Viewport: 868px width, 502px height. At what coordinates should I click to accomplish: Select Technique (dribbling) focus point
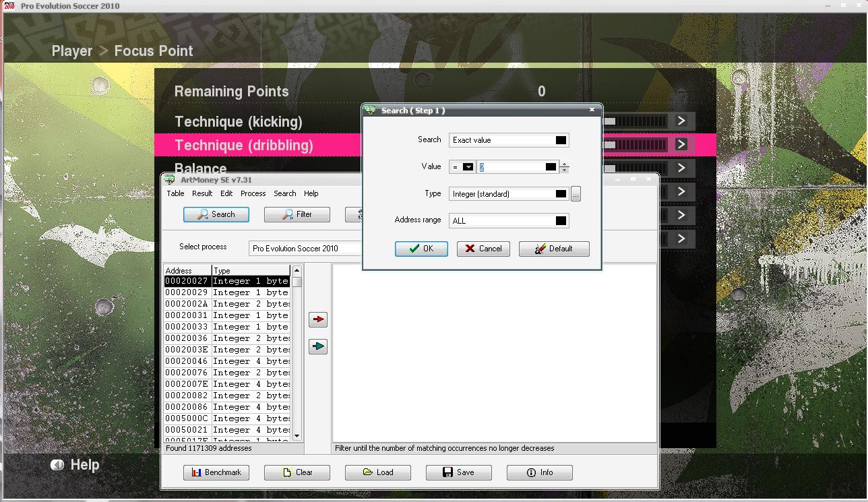244,146
